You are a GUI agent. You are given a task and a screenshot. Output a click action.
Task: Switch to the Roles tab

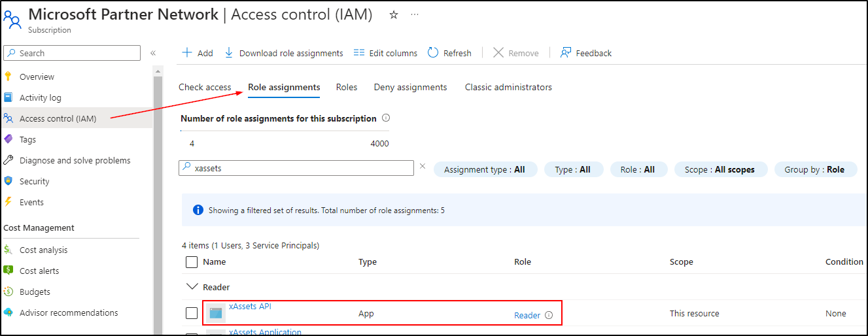347,87
